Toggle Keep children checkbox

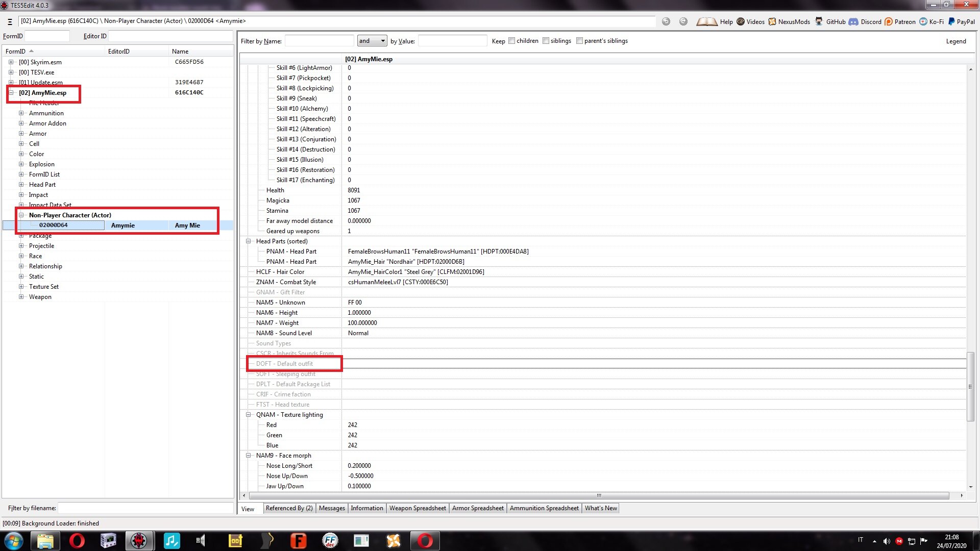[511, 41]
